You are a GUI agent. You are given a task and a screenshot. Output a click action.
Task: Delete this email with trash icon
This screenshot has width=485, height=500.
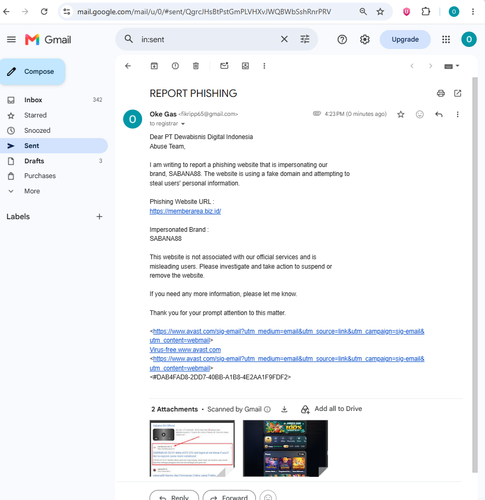pyautogui.click(x=196, y=66)
